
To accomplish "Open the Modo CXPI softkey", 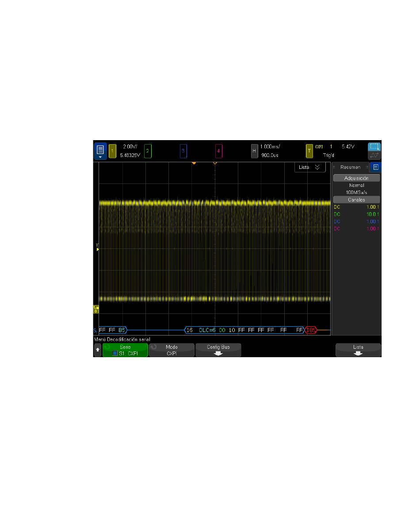I will [172, 350].
